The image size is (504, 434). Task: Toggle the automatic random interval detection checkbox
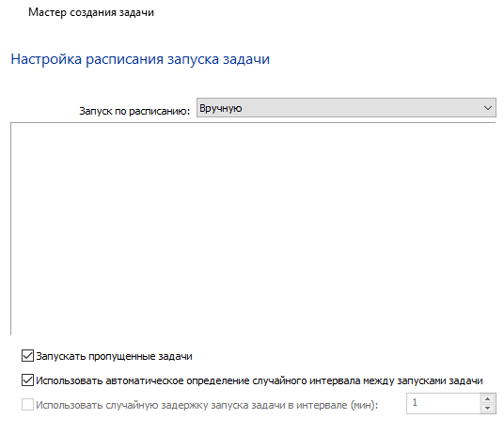tap(27, 380)
